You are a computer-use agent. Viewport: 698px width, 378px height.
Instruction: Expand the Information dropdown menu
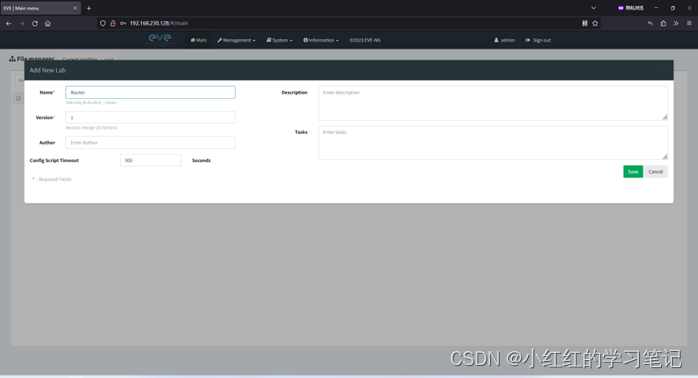click(x=321, y=40)
